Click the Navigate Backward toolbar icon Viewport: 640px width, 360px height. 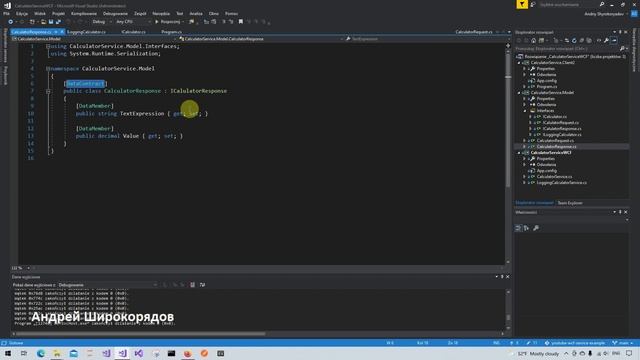(x=11, y=22)
